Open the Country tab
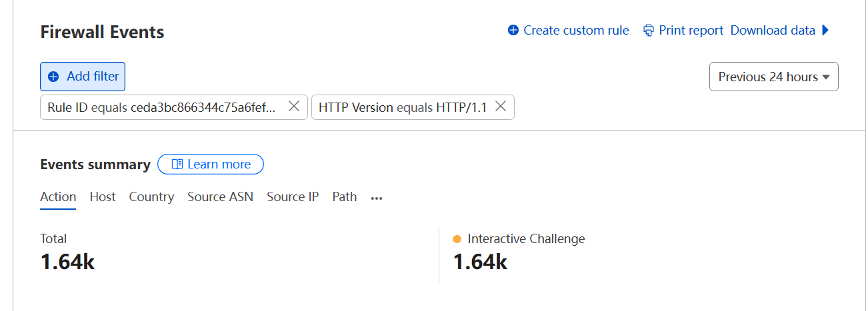This screenshot has height=311, width=868. [x=151, y=197]
